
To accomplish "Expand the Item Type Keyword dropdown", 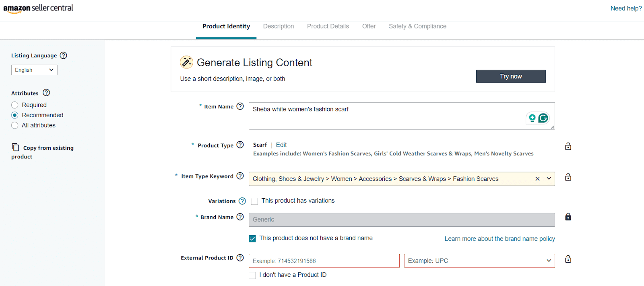I will [548, 178].
